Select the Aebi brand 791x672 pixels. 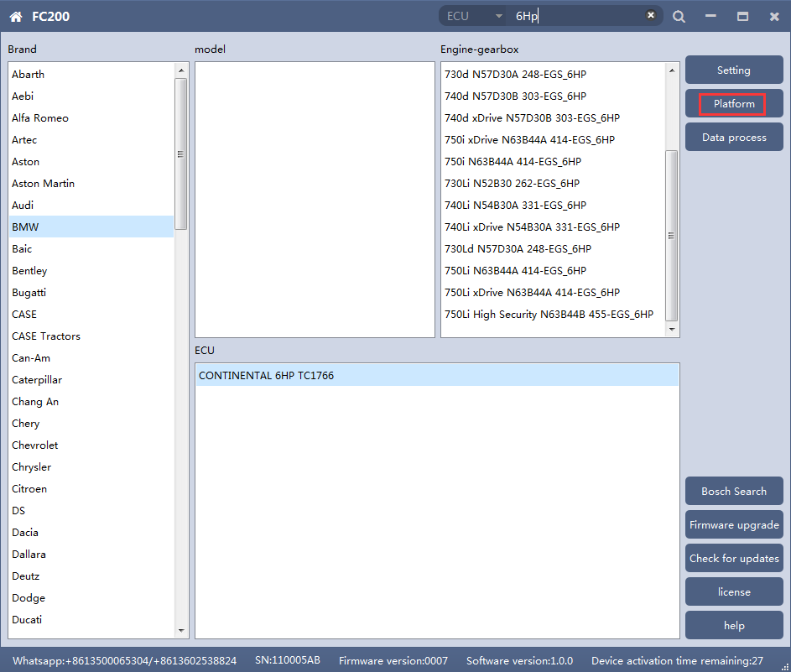point(91,96)
